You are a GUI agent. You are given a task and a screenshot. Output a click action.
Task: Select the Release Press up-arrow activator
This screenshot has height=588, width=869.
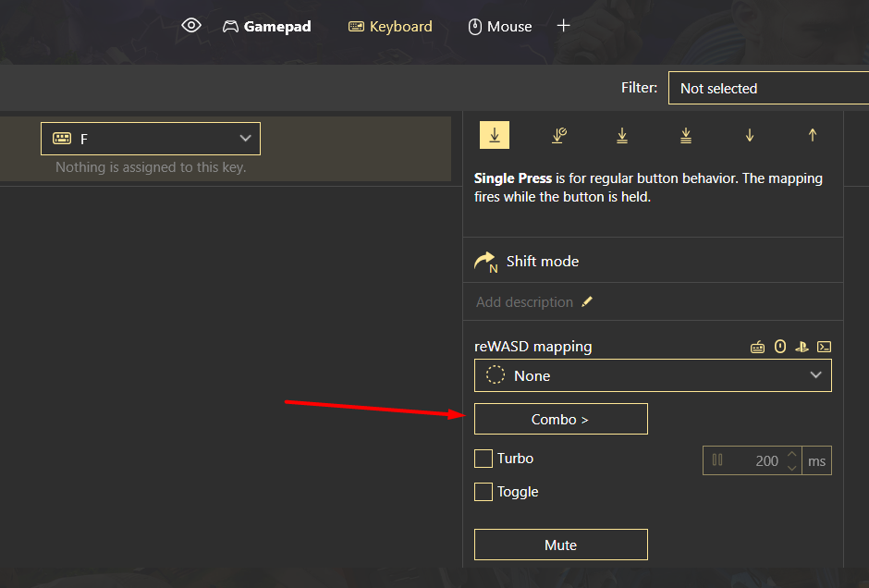(813, 135)
